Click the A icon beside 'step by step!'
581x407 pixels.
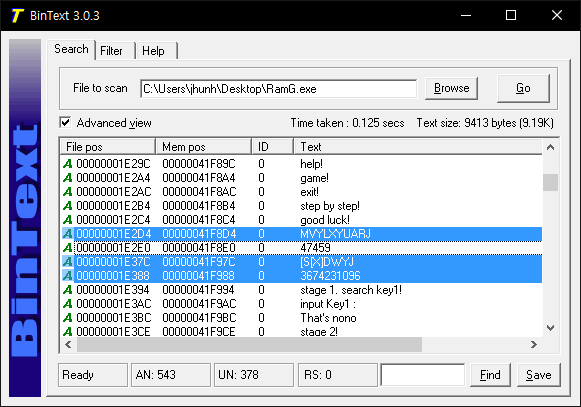click(67, 206)
